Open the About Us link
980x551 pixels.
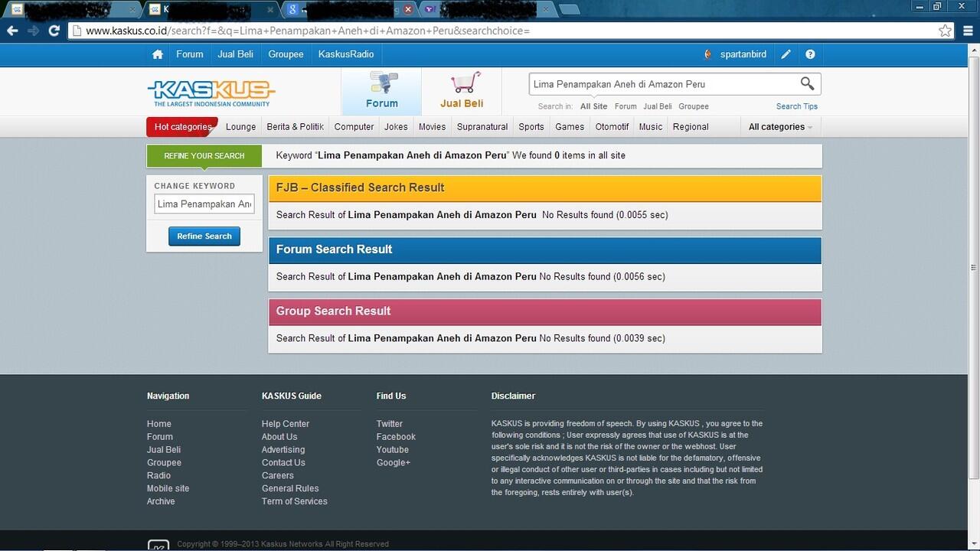pos(279,437)
